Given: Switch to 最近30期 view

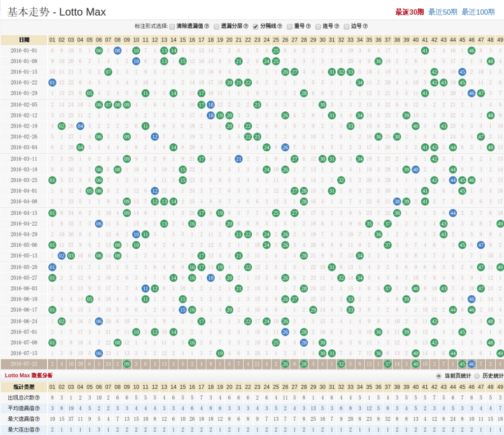Looking at the screenshot, I should click(x=409, y=12).
